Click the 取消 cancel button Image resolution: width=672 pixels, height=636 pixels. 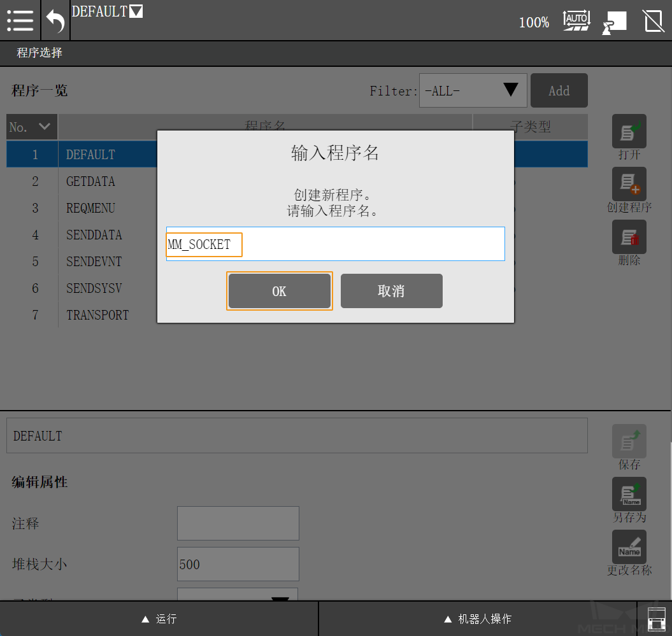[x=391, y=291]
